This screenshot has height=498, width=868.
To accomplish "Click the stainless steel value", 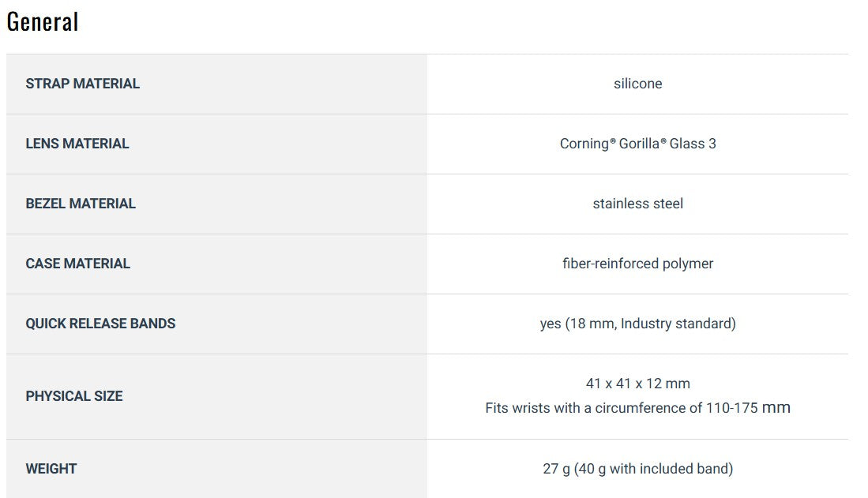I will tap(637, 204).
